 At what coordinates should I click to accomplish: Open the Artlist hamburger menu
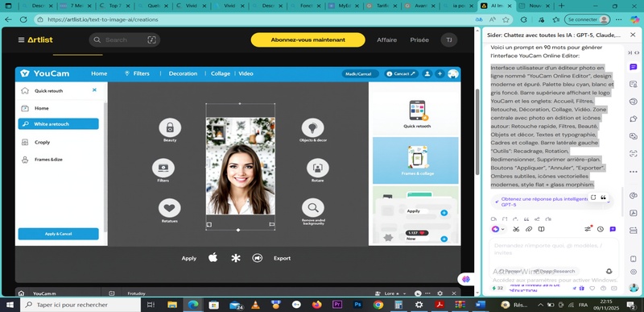click(21, 40)
